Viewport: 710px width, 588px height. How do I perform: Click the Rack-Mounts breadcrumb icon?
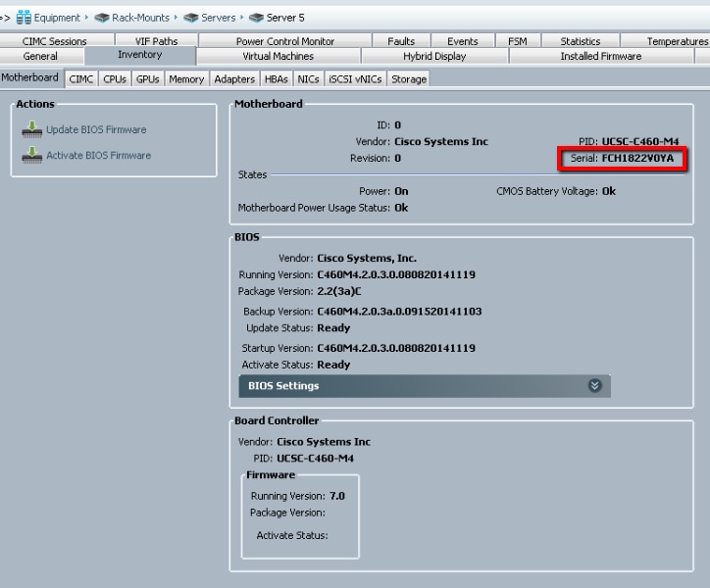pyautogui.click(x=102, y=18)
